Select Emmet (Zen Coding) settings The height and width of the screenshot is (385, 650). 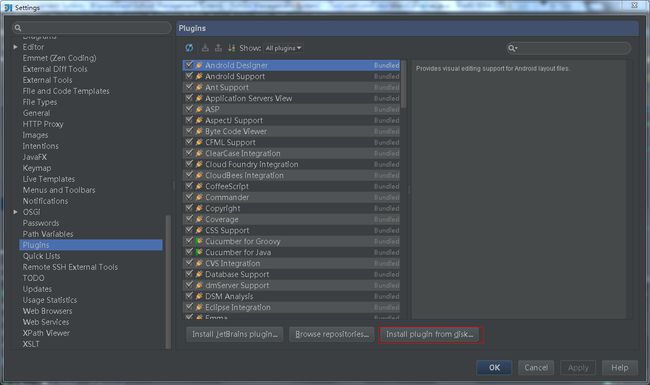pos(59,58)
